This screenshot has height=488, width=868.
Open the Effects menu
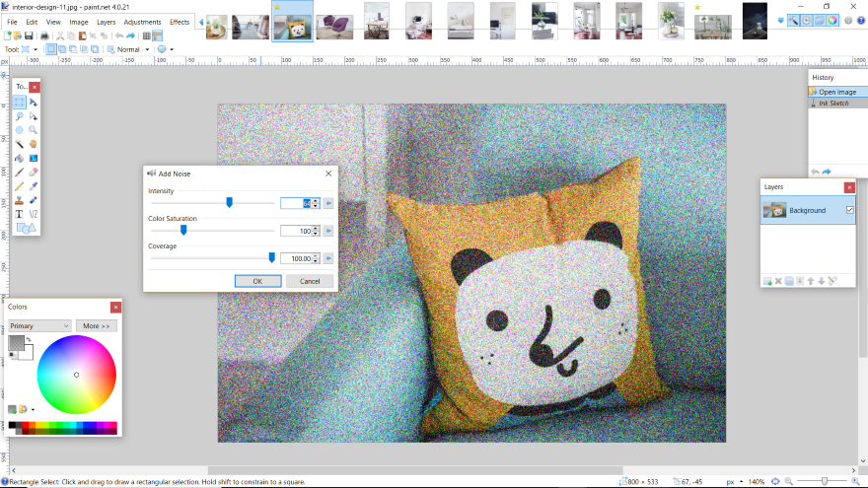click(180, 22)
